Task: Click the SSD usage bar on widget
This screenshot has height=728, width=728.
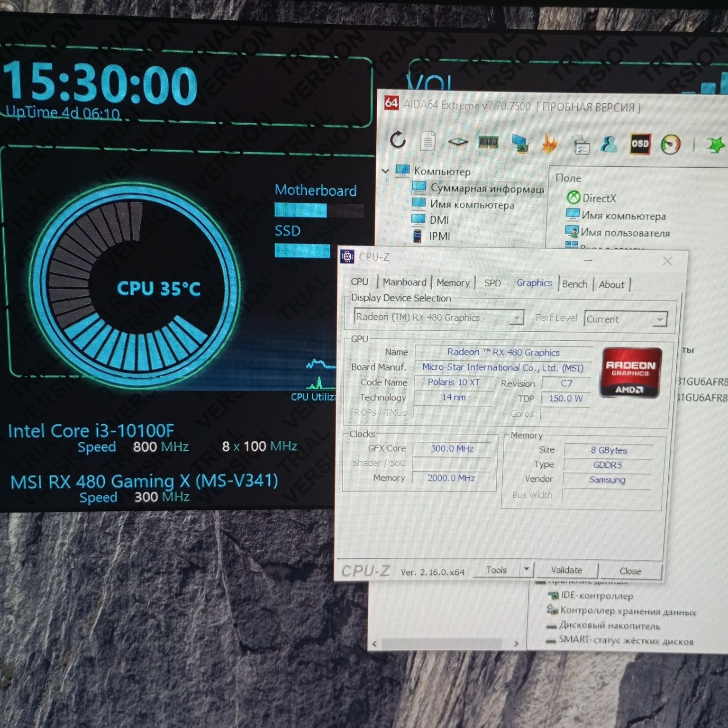Action: tap(303, 250)
